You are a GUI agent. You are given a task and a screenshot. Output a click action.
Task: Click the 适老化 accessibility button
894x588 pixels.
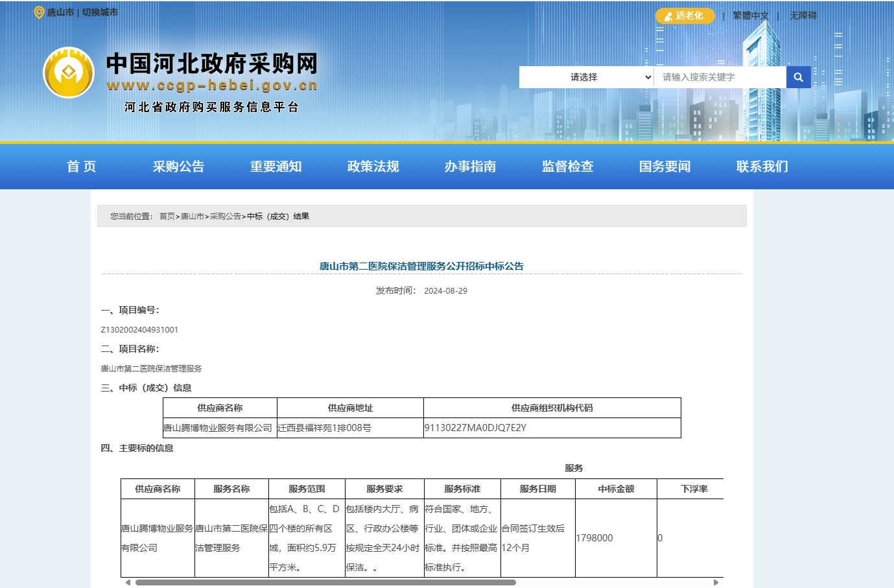click(x=685, y=16)
